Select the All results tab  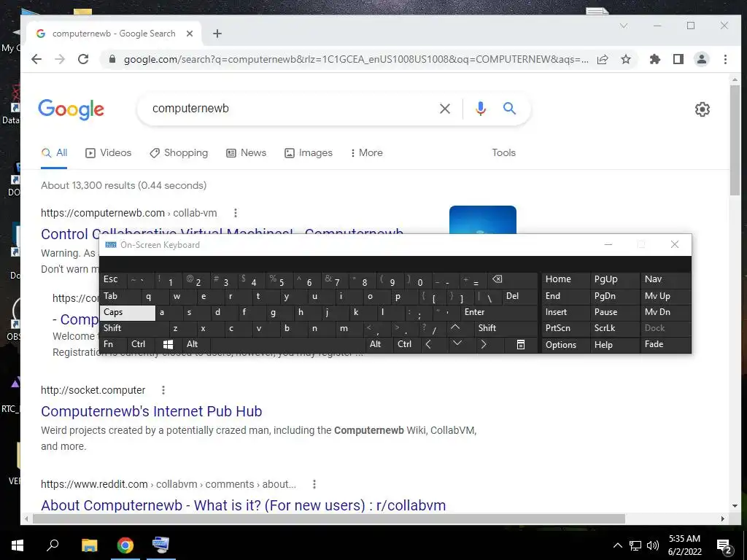(54, 153)
